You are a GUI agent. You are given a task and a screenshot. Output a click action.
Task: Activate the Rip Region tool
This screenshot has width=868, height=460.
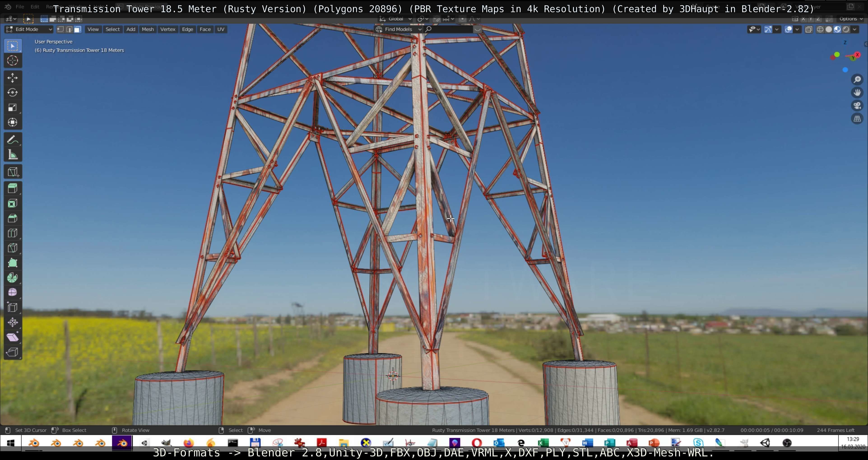pyautogui.click(x=13, y=352)
